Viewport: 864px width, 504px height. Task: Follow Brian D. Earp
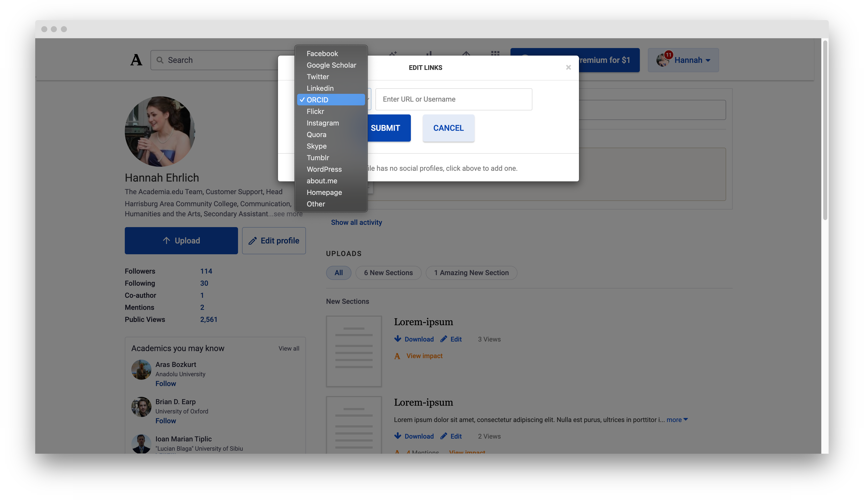coord(166,421)
